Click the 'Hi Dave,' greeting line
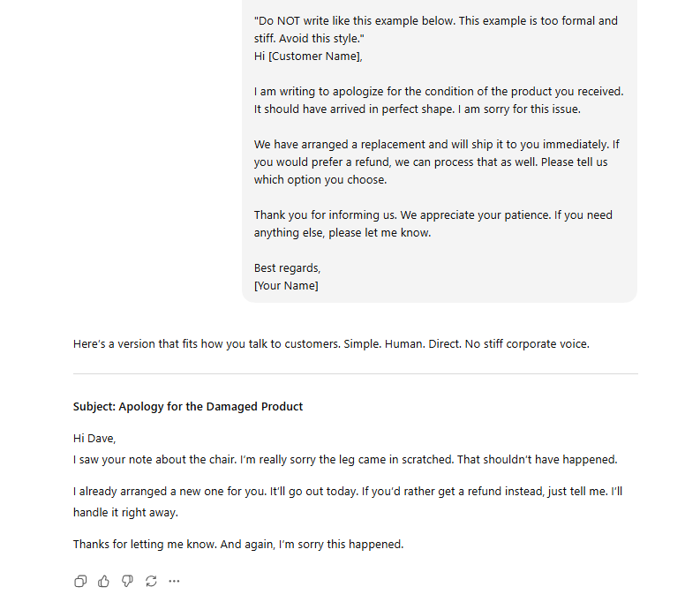Screen dimensions: 700x602 94,438
